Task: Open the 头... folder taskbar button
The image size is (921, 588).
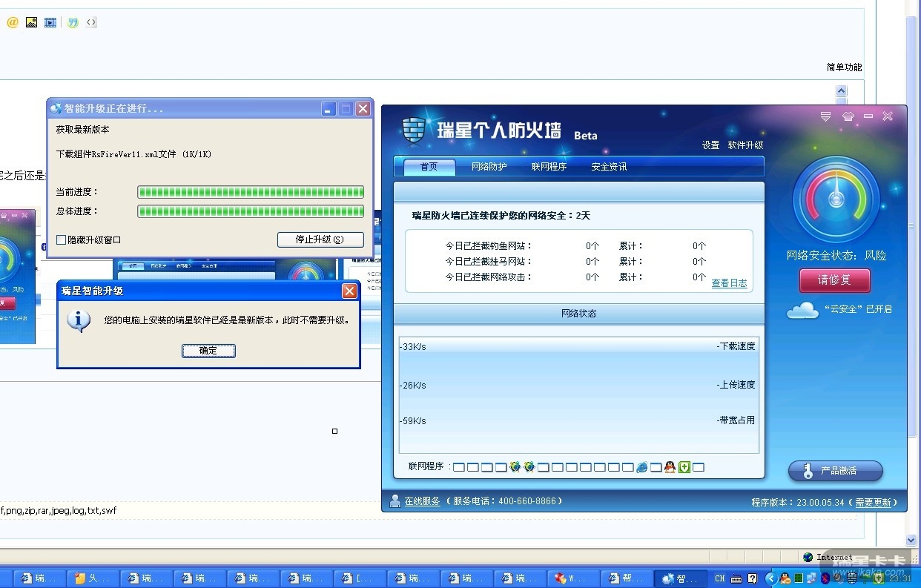Action: point(93,578)
